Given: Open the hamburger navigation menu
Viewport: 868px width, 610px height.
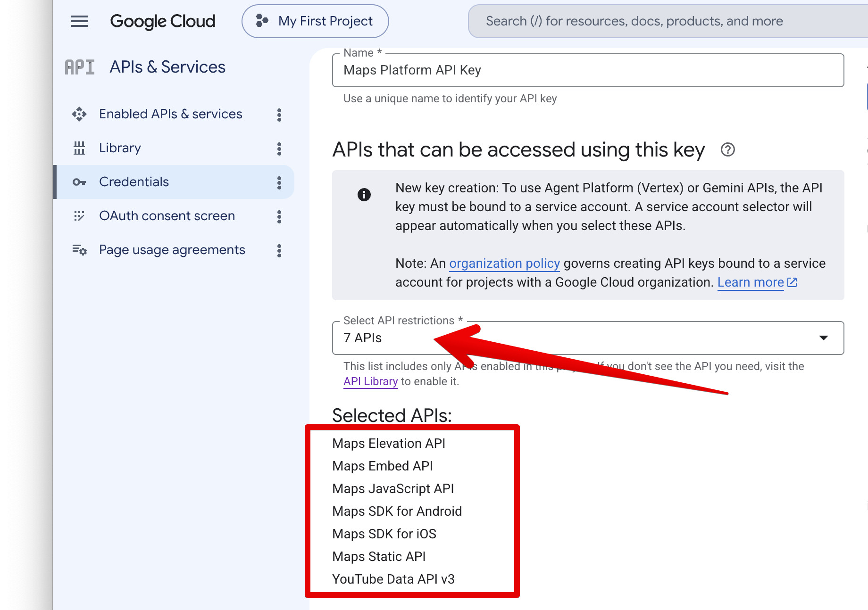Looking at the screenshot, I should click(x=79, y=21).
